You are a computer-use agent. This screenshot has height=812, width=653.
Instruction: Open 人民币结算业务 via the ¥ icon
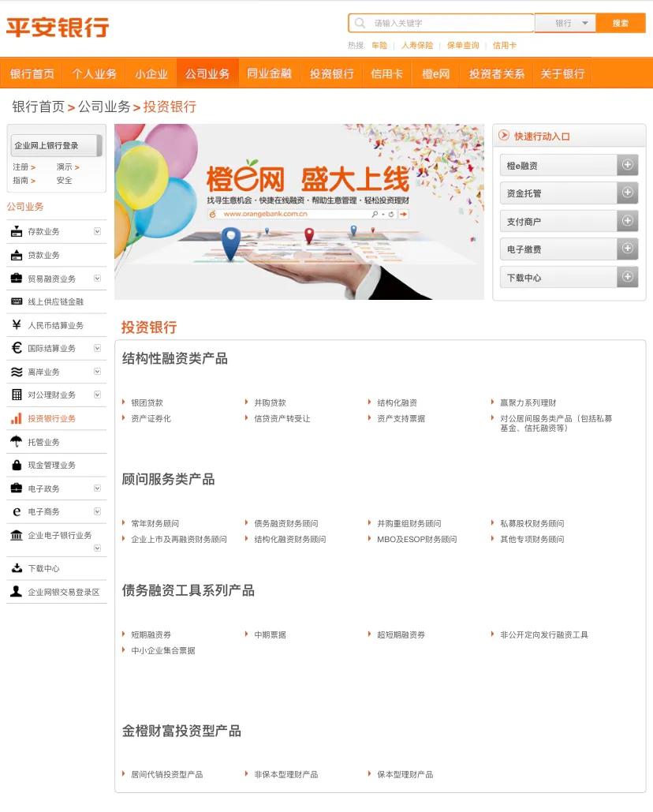tap(17, 324)
